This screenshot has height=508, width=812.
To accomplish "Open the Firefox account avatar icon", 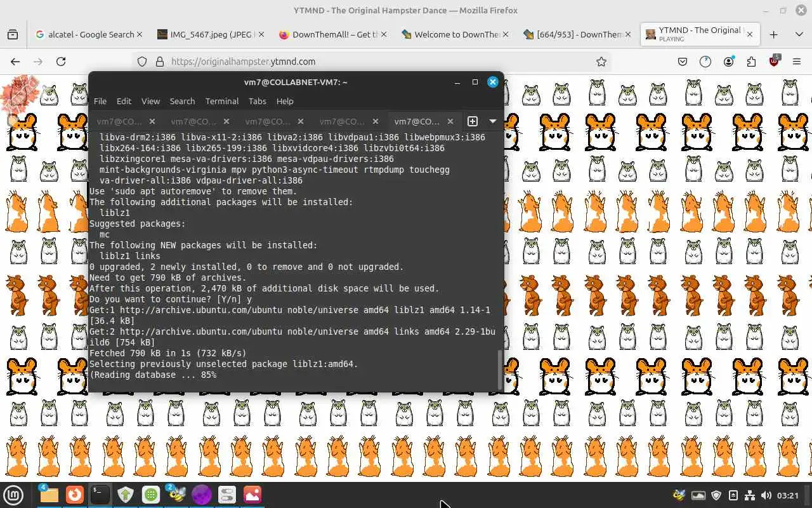I will [x=729, y=62].
